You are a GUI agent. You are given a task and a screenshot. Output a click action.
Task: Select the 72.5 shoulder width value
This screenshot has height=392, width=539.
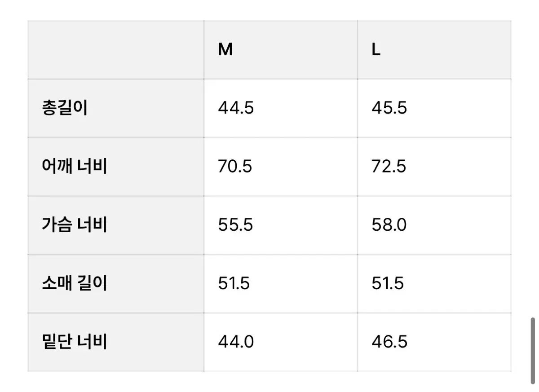tap(389, 167)
